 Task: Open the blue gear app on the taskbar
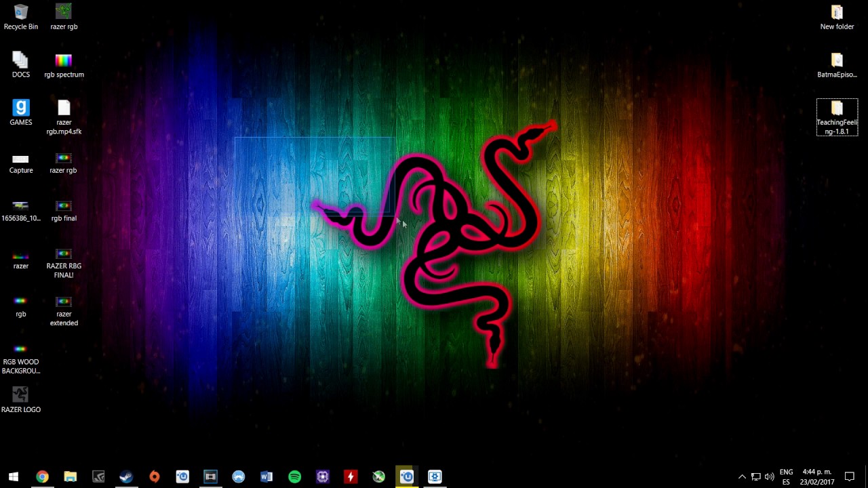tap(435, 476)
